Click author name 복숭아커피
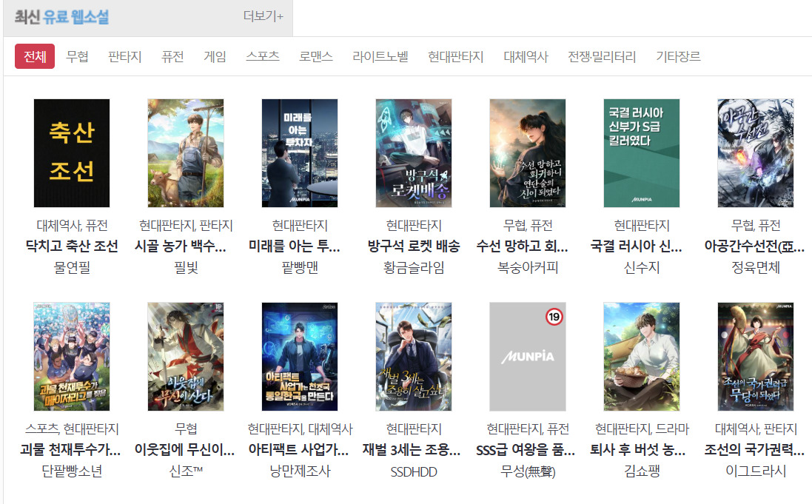The image size is (812, 504). click(528, 268)
